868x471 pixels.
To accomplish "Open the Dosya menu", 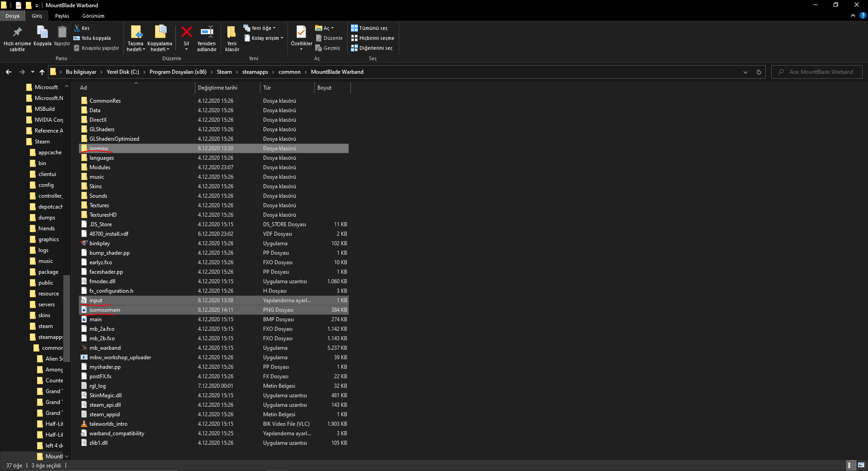I will coord(13,16).
